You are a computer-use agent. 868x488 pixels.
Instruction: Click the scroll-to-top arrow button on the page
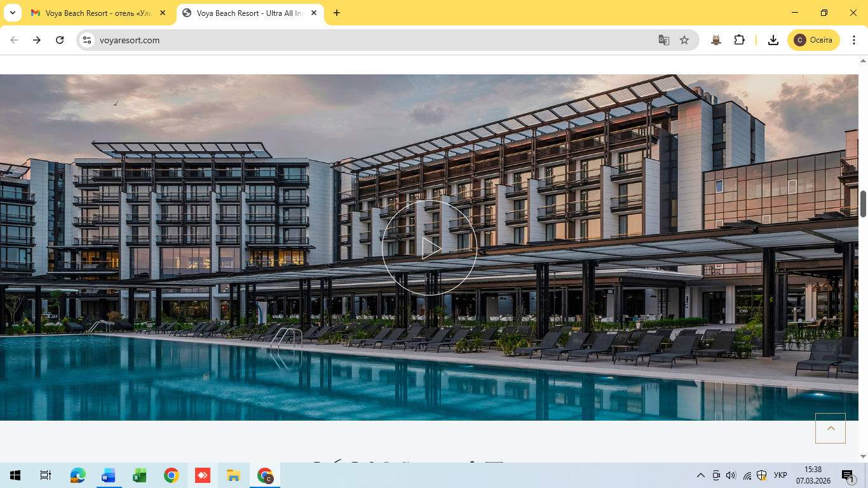(831, 428)
